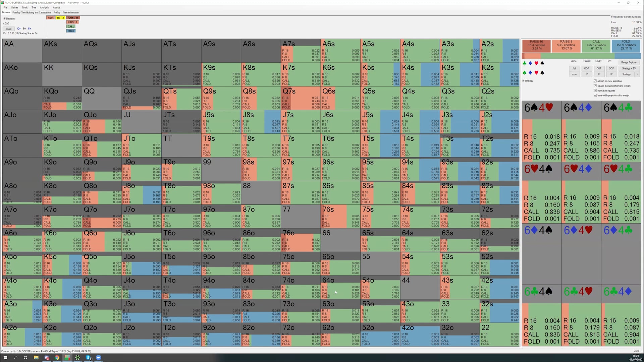
Task: Click the RAISE 8 frequency color bar
Action: coord(533,56)
